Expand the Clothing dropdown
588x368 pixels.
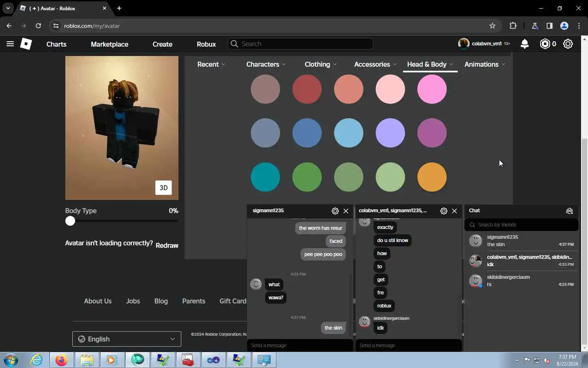pos(321,64)
